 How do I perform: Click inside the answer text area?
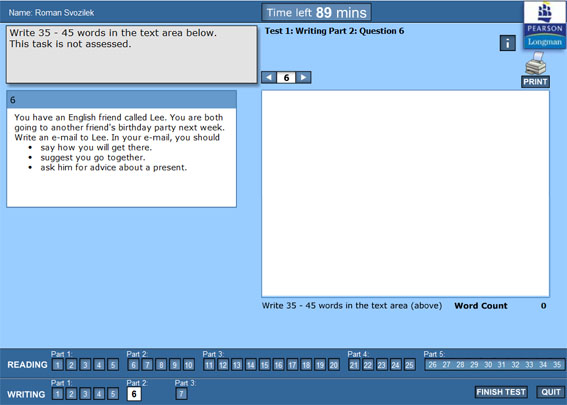[x=405, y=194]
